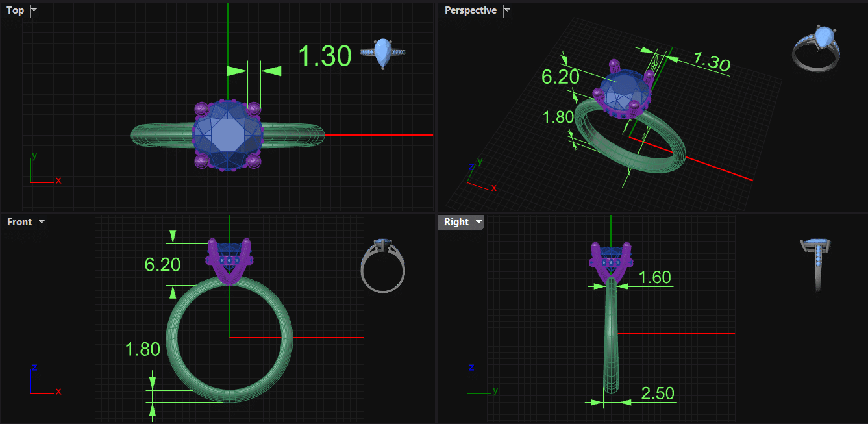Open the Right viewport dropdown arrow
Image resolution: width=868 pixels, height=424 pixels.
tap(479, 222)
